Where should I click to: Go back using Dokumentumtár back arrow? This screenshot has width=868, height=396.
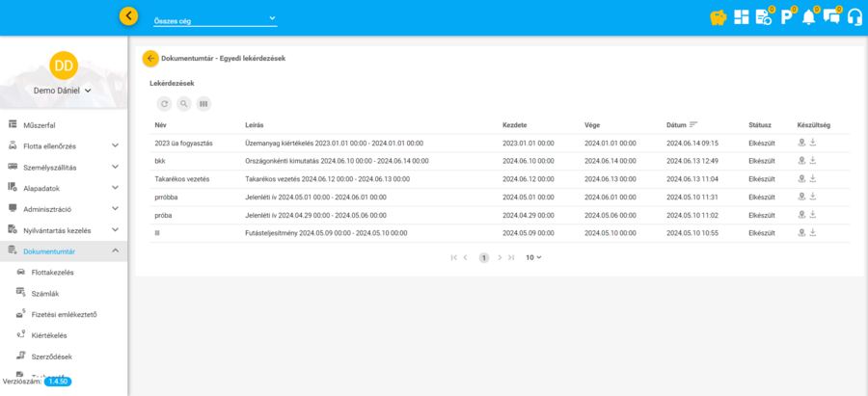pos(150,58)
